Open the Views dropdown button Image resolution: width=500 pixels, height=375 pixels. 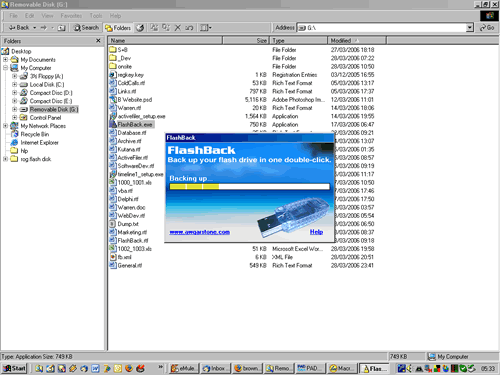(206, 28)
